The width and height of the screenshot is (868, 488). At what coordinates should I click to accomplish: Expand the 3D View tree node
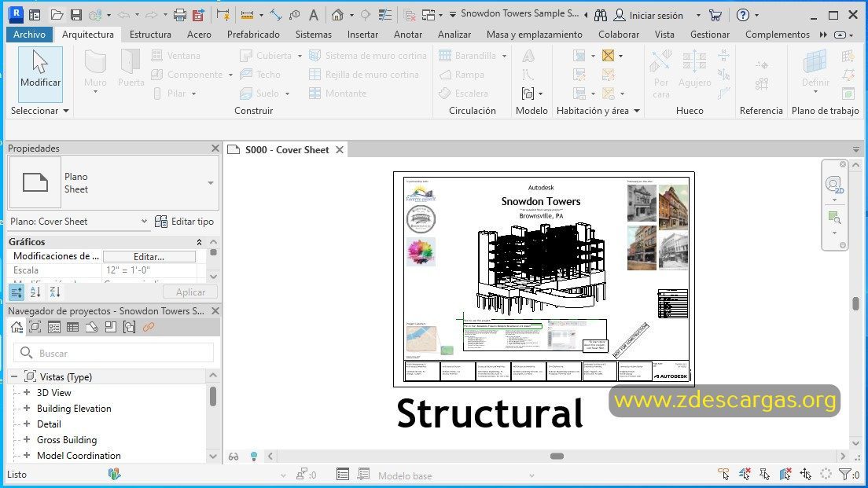pyautogui.click(x=27, y=392)
